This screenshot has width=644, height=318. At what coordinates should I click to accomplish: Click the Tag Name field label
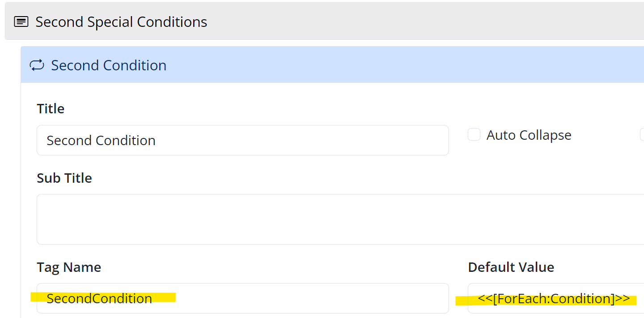coord(69,267)
